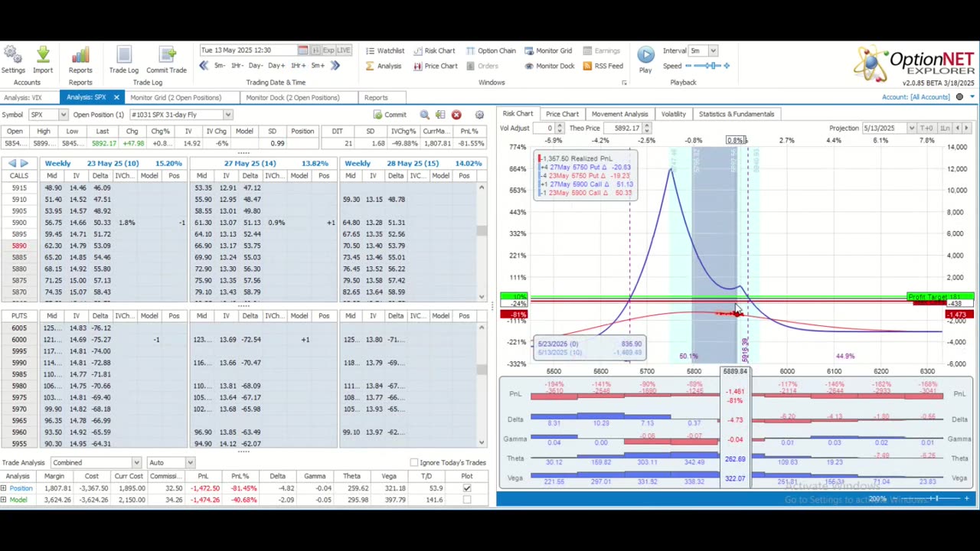This screenshot has width=980, height=551.
Task: Step forward one trading period arrow
Action: tap(335, 66)
